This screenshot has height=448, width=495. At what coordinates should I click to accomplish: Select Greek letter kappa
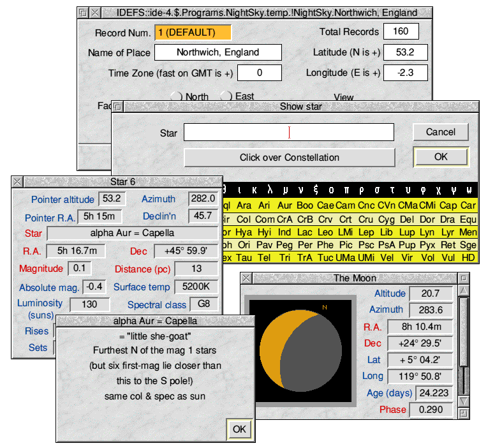coord(255,190)
